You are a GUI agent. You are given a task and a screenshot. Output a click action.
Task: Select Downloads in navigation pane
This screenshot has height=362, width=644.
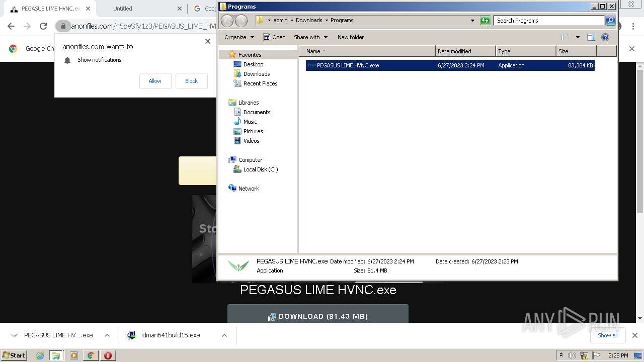coord(257,74)
